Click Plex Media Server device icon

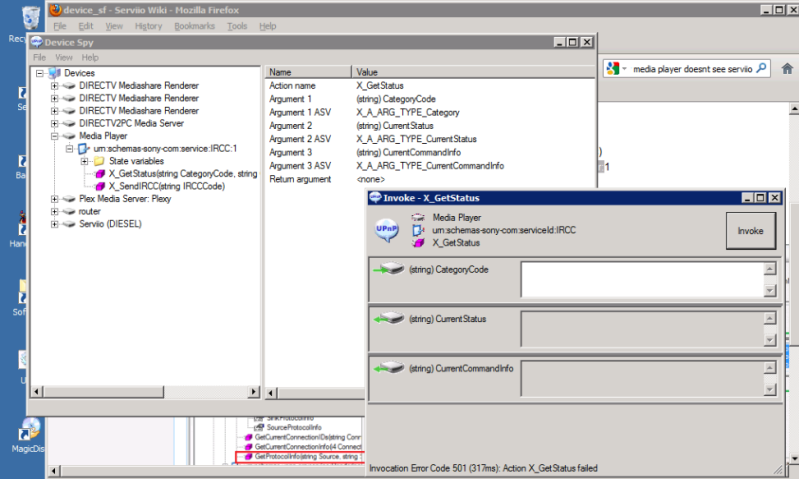69,199
